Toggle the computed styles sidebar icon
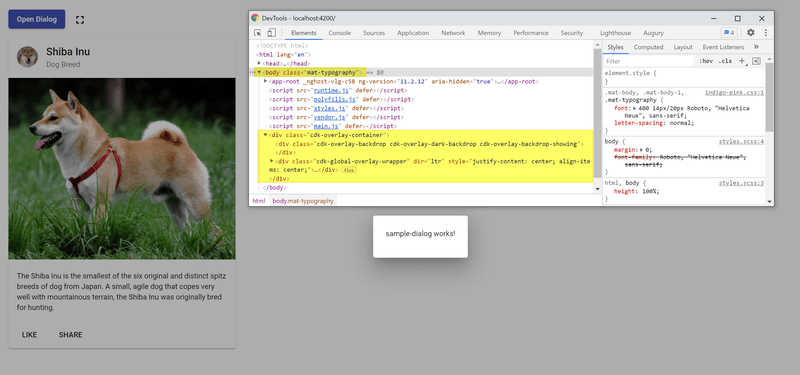Screen dimensions: 800x375 click(x=757, y=61)
